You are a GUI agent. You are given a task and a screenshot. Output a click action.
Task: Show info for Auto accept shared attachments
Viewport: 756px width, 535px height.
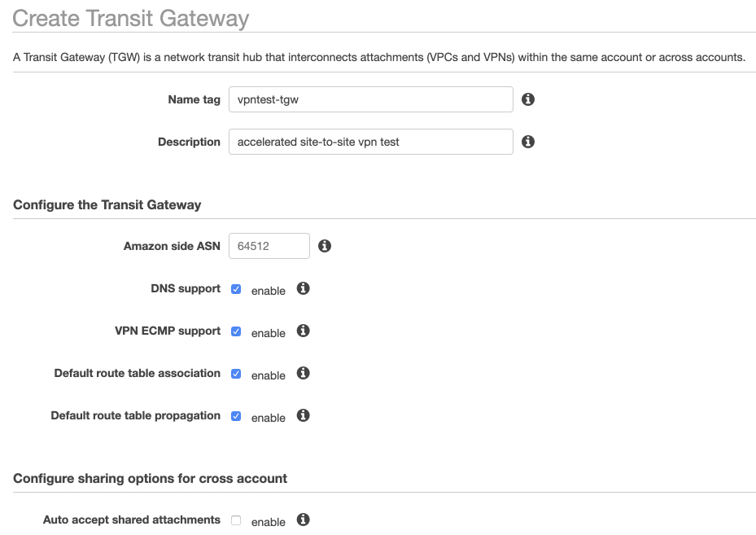coord(304,520)
